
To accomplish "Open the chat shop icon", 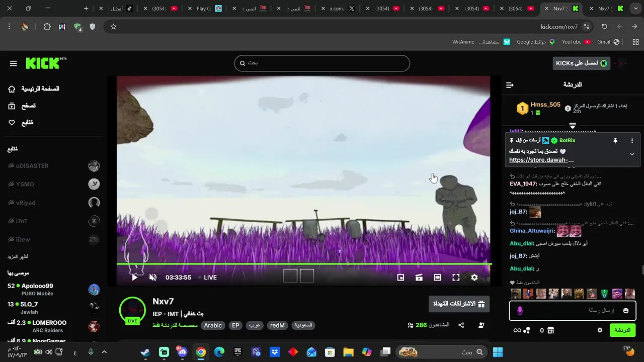I will [x=550, y=330].
